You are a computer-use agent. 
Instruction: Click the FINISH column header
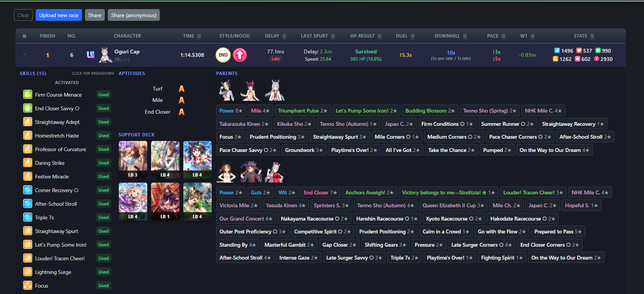(47, 36)
